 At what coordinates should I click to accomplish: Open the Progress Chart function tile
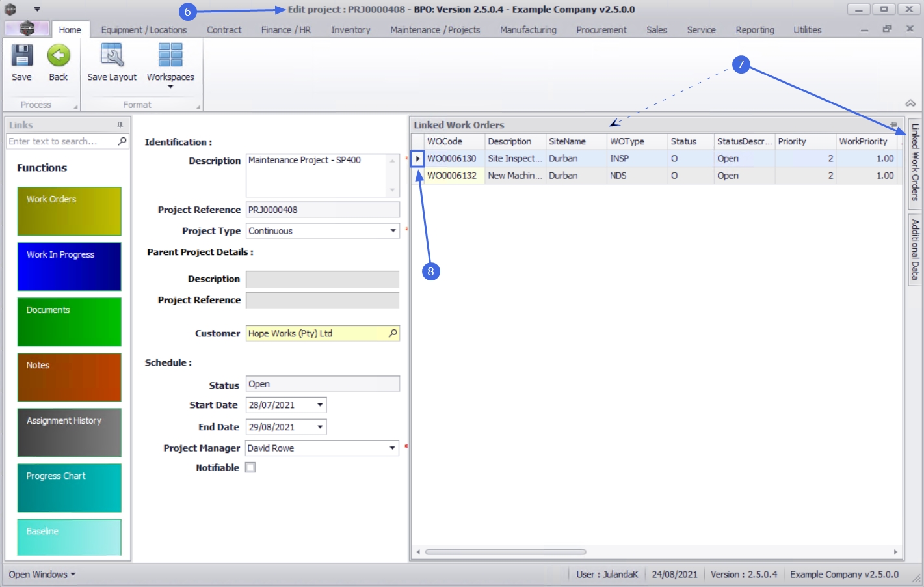tap(69, 487)
